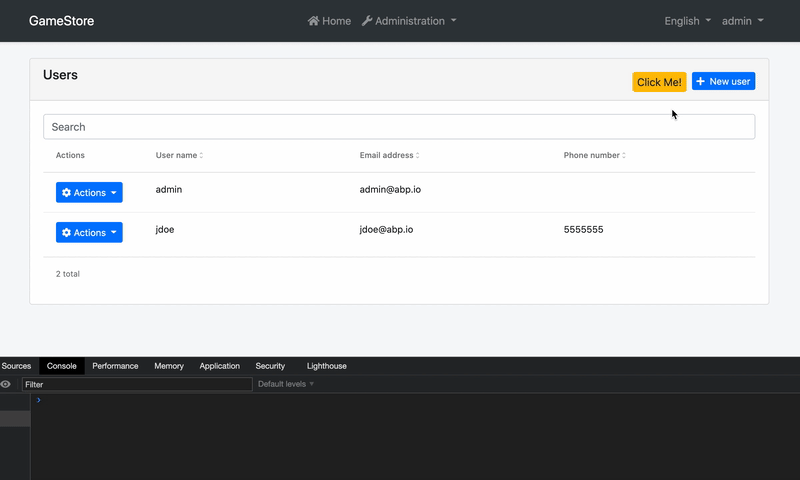Image resolution: width=800 pixels, height=480 pixels.
Task: Switch to the Lighthouse devtools tab
Action: tap(327, 366)
